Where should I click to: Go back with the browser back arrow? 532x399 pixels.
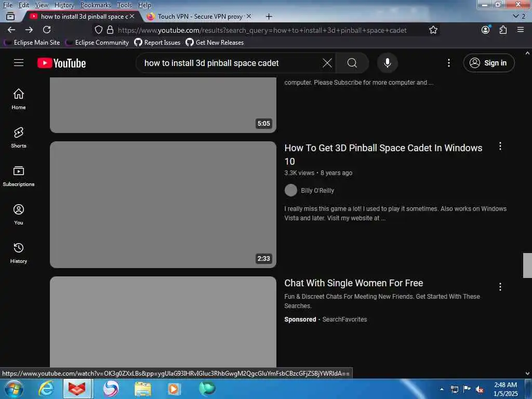(x=11, y=30)
